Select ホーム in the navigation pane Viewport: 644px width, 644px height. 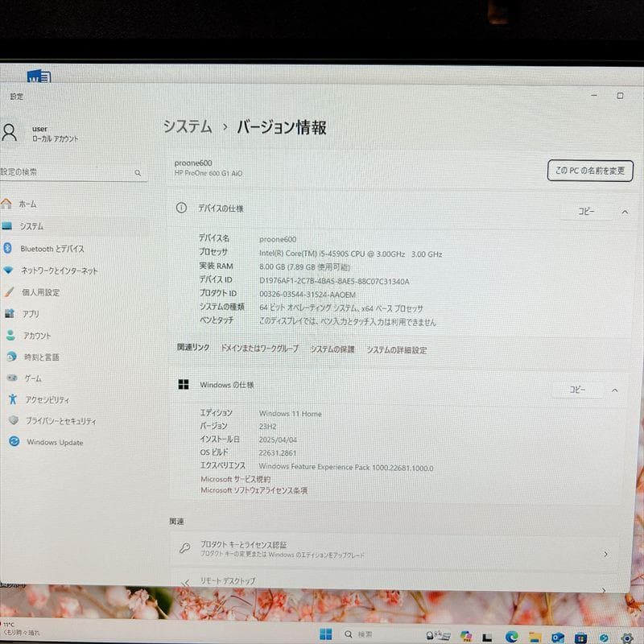tap(29, 204)
